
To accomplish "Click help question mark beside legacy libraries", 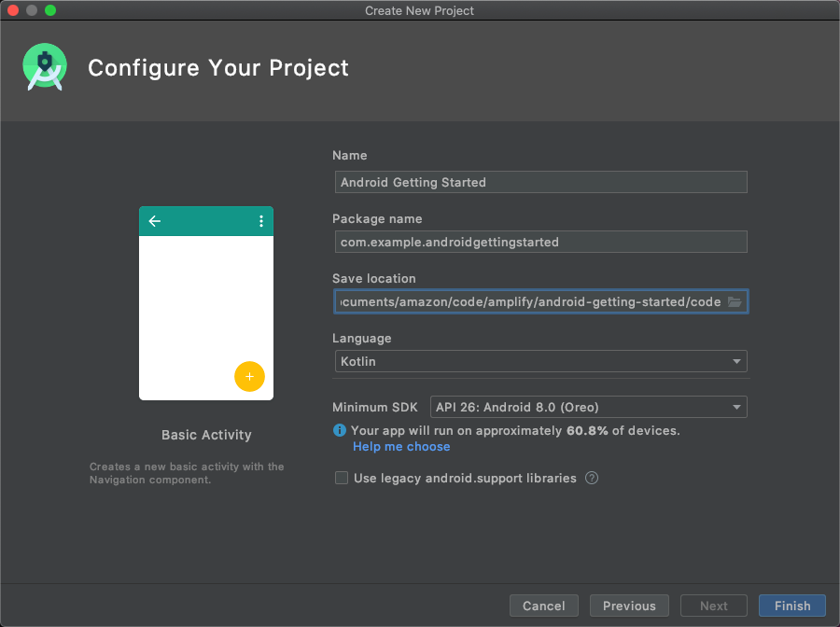I will pyautogui.click(x=592, y=479).
